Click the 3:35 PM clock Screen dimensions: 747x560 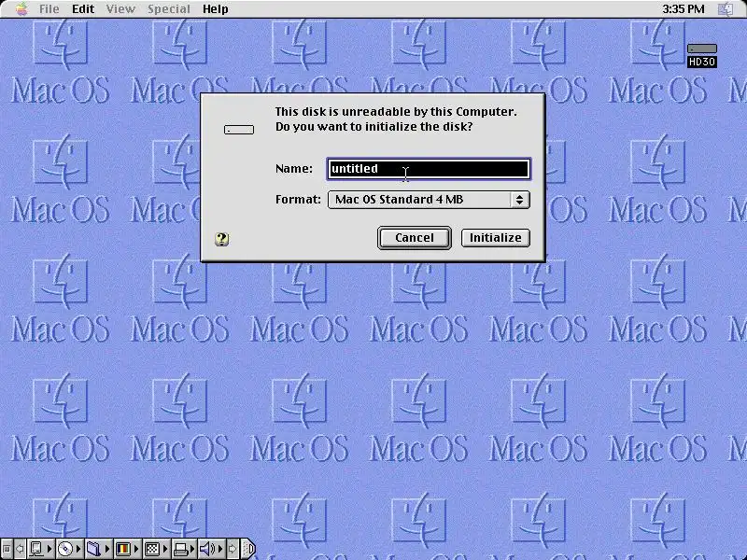[684, 8]
